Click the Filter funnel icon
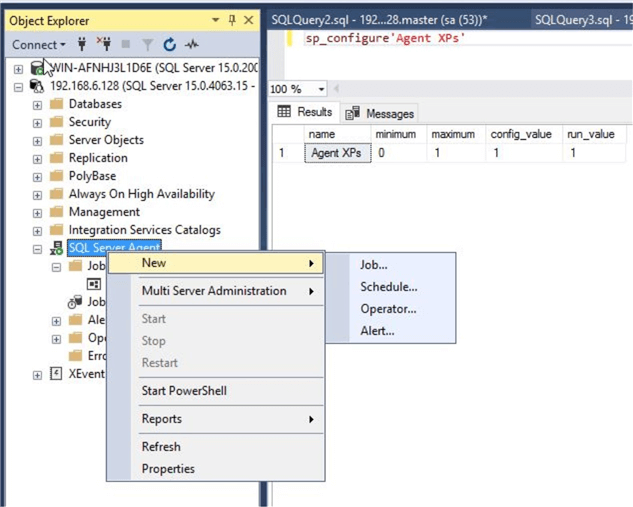 [148, 45]
